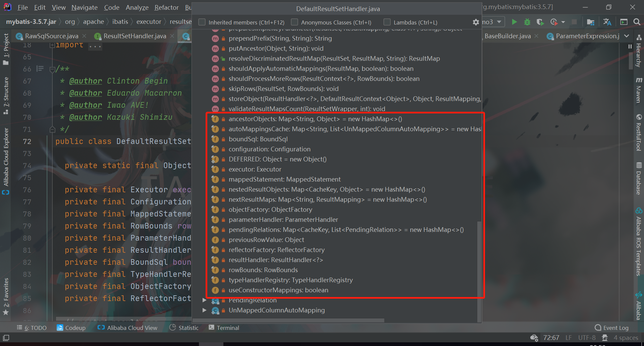The height and width of the screenshot is (346, 644).
Task: Open the Terminal tool window
Action: click(224, 328)
